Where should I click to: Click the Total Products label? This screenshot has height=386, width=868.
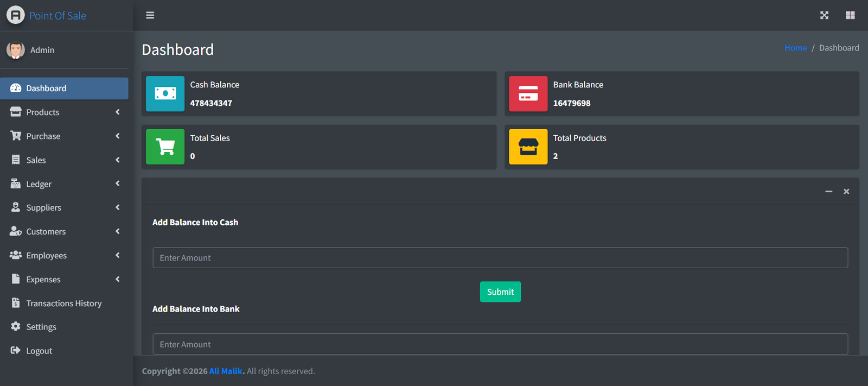pos(580,138)
